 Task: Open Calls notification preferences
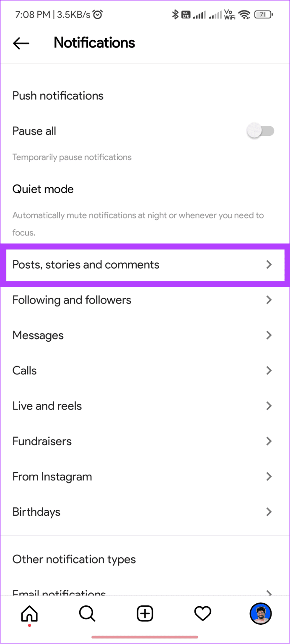[145, 370]
